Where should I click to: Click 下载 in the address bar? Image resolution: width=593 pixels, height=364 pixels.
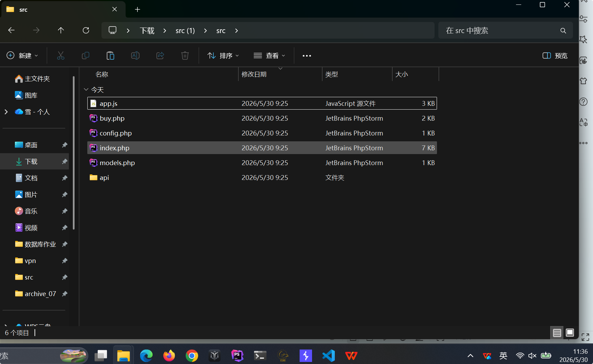(x=147, y=31)
